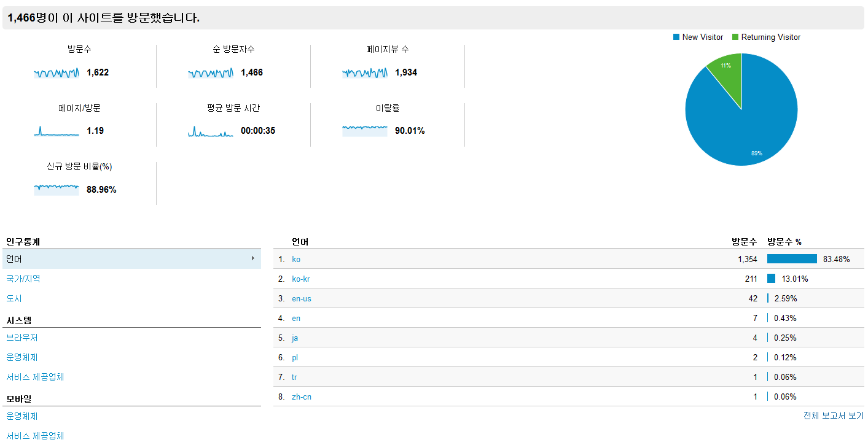Open 전체 보고서 보기 link
This screenshot has width=868, height=445.
point(833,416)
